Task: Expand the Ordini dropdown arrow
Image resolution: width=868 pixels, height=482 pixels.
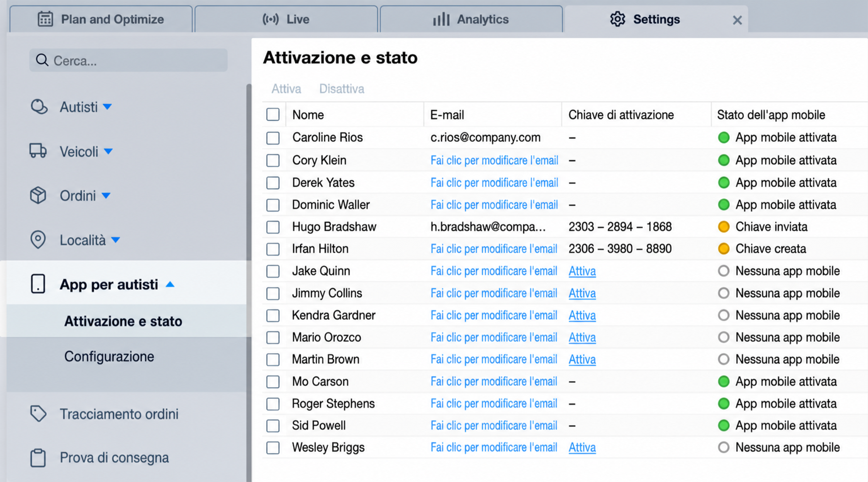Action: (106, 196)
